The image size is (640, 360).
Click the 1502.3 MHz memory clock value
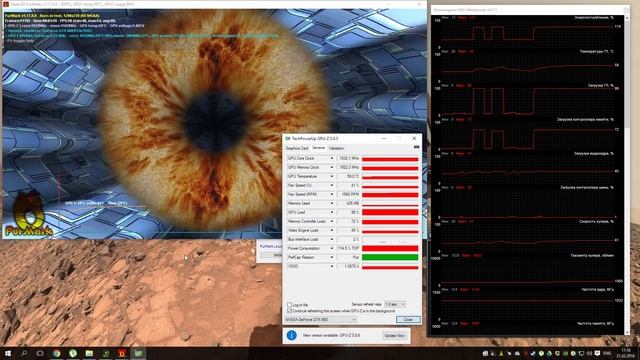pos(349,167)
